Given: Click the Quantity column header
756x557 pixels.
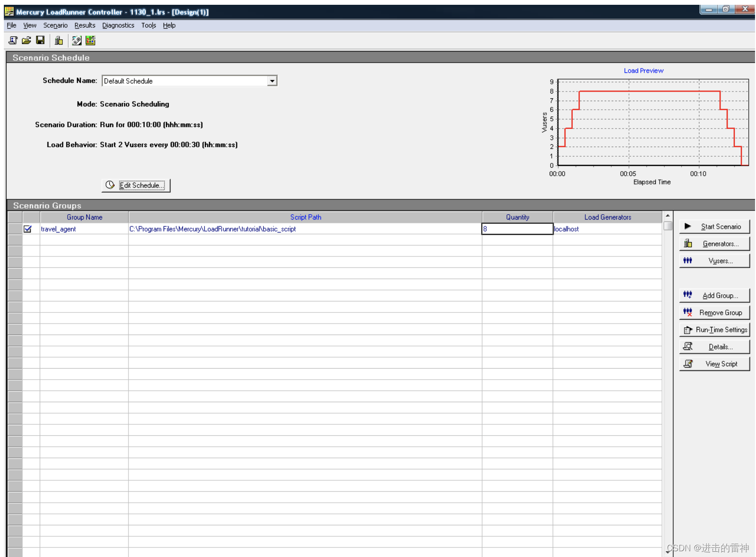Looking at the screenshot, I should [x=518, y=217].
